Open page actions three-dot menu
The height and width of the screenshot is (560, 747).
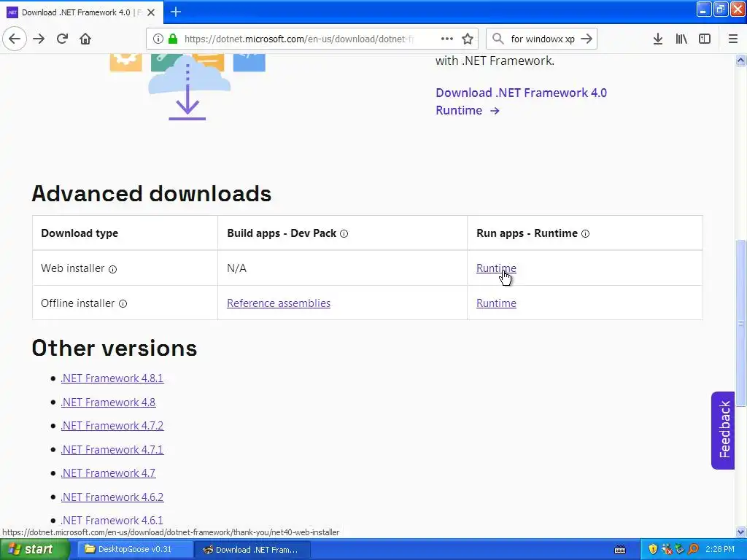(x=446, y=39)
